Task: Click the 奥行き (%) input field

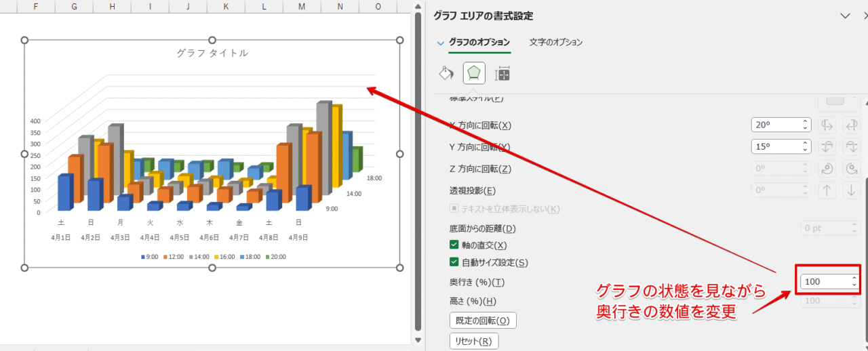Action: (823, 281)
